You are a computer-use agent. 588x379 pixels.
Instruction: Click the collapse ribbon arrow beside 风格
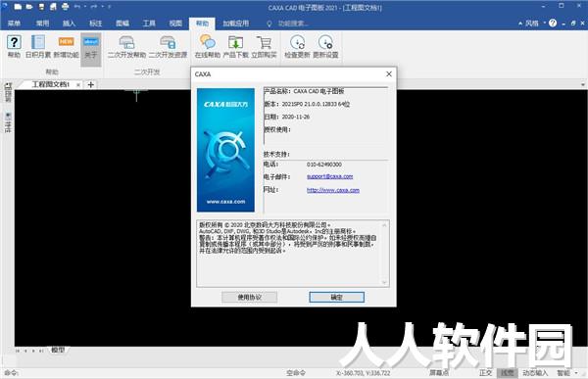(520, 24)
